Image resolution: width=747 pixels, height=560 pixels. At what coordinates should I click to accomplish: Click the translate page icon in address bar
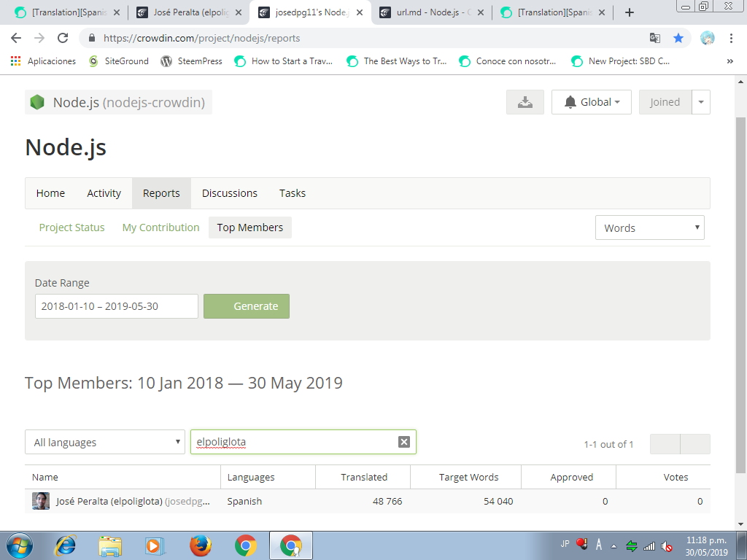point(655,38)
